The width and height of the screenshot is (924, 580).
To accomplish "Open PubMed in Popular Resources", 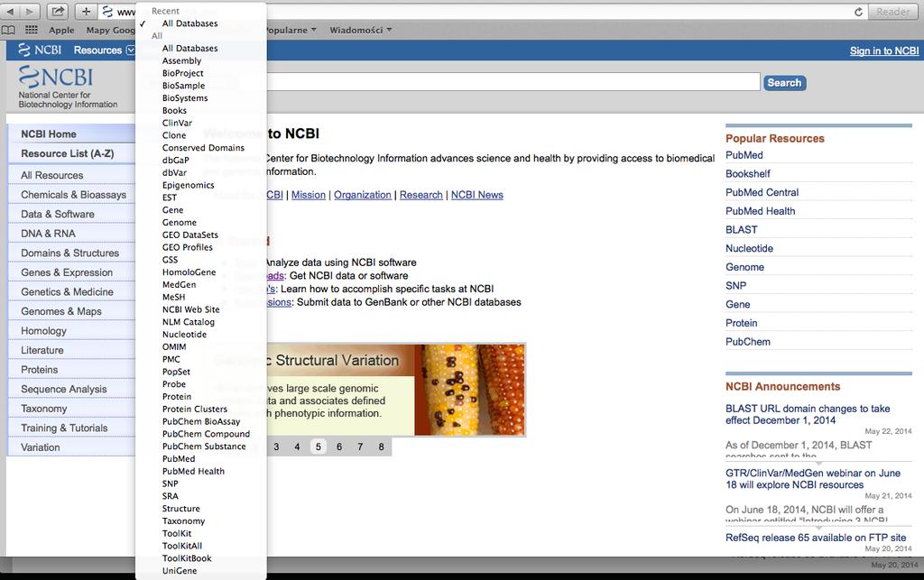I will [x=744, y=155].
